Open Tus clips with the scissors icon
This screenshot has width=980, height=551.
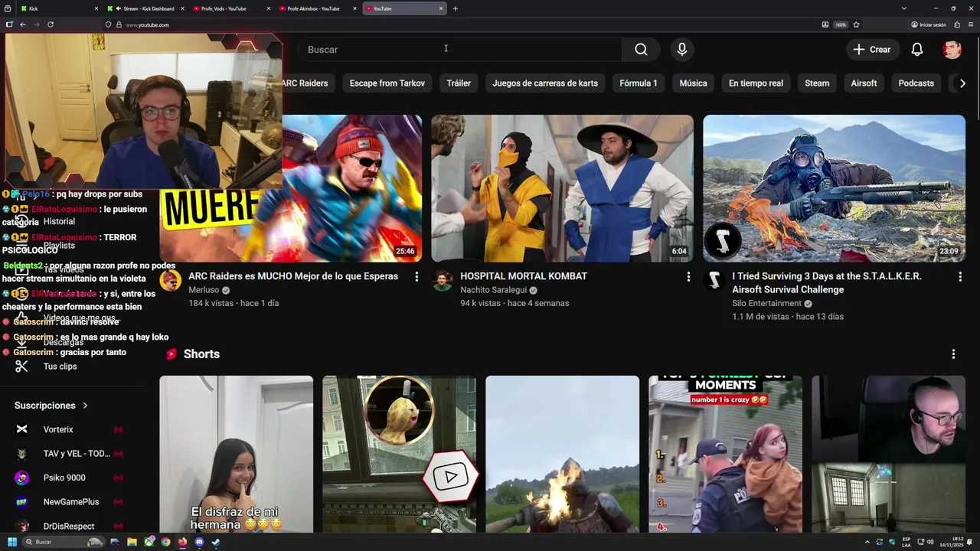click(x=21, y=367)
